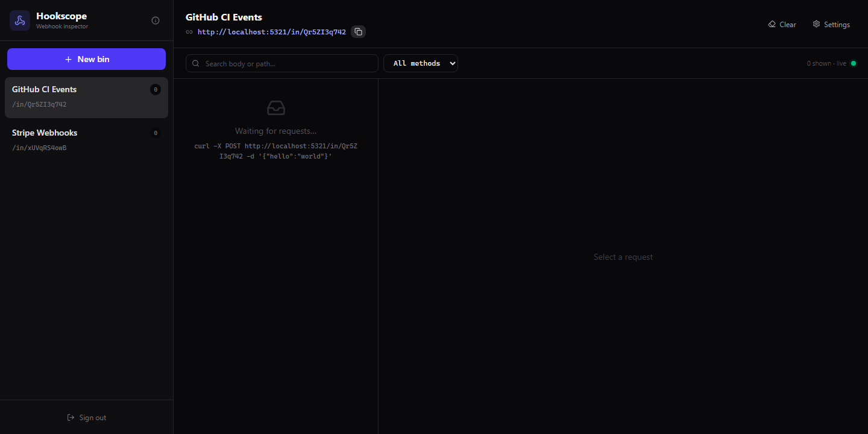This screenshot has width=868, height=434.
Task: Copy the bin URL with copy icon
Action: tap(358, 32)
